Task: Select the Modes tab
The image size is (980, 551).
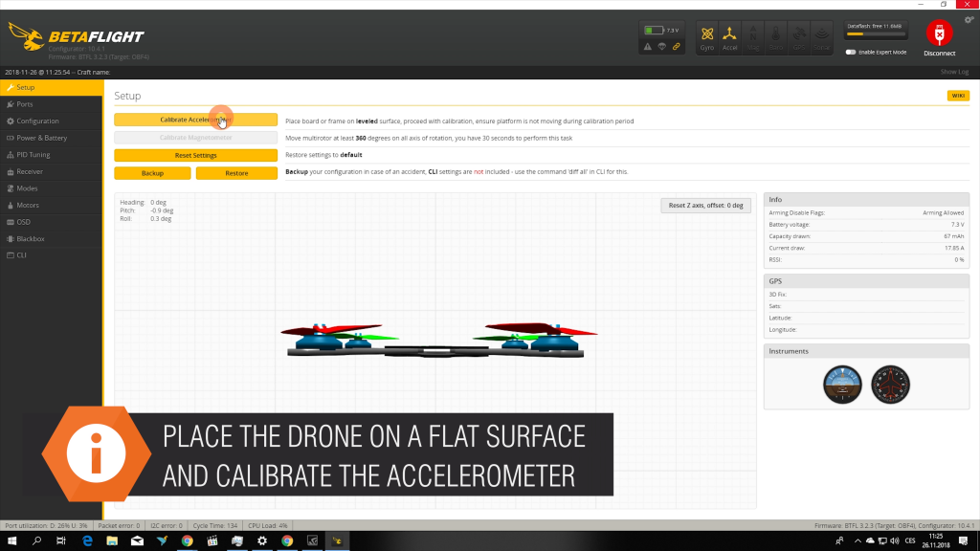Action: point(52,188)
